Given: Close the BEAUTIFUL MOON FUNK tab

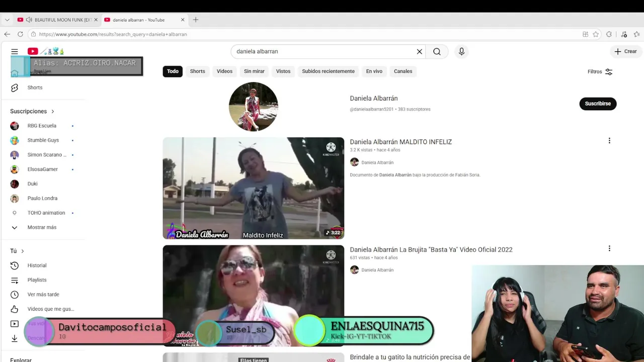Looking at the screenshot, I should point(96,20).
